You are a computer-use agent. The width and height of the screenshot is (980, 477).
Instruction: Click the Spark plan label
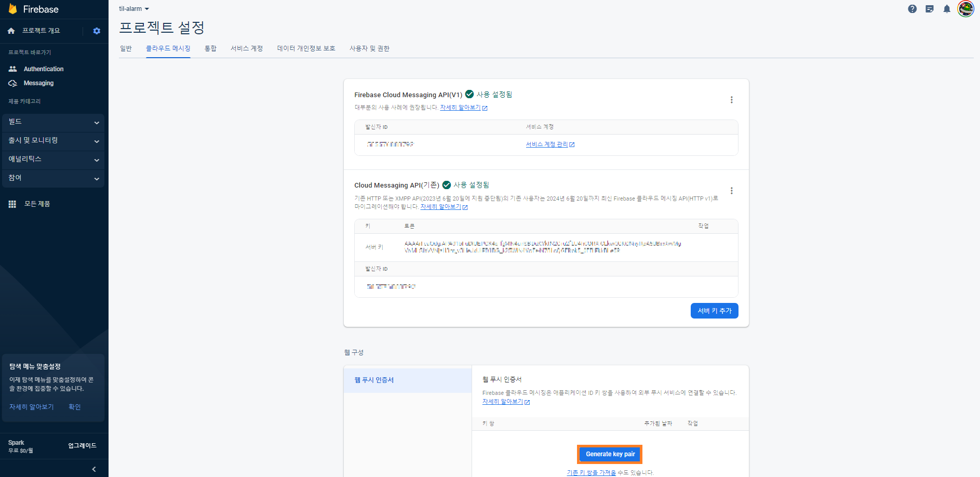pos(16,443)
